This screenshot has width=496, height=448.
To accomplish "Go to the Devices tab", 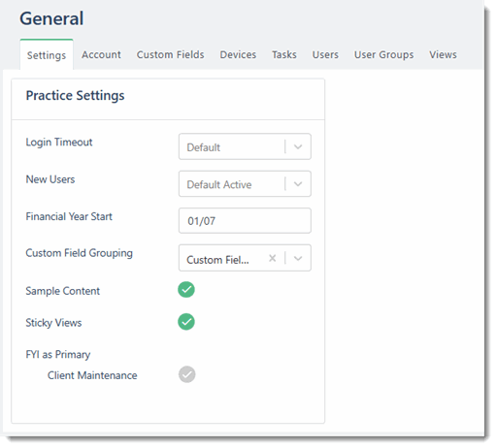I will pos(238,54).
